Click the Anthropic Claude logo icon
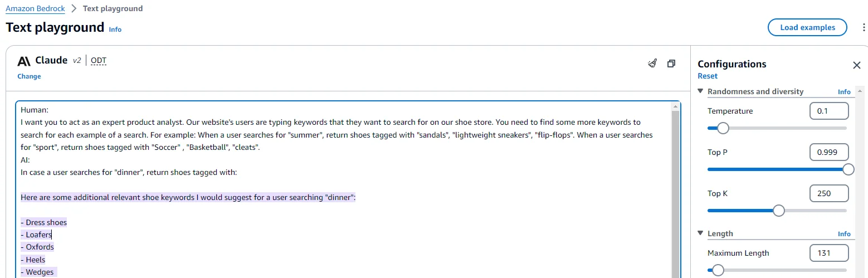The image size is (868, 278). coord(24,61)
